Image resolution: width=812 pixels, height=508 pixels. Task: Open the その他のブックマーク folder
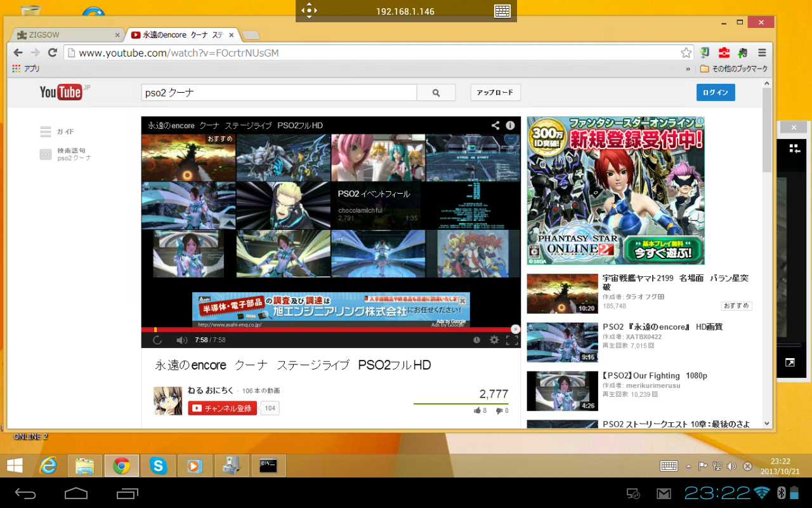click(x=734, y=69)
